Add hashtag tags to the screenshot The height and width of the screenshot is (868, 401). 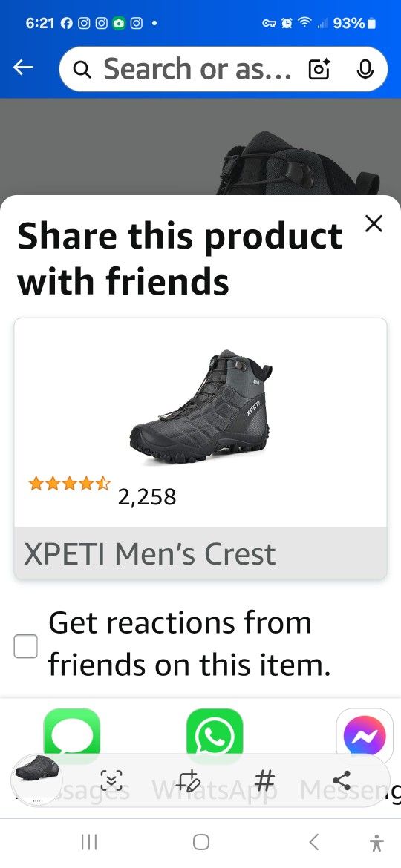pyautogui.click(x=265, y=780)
